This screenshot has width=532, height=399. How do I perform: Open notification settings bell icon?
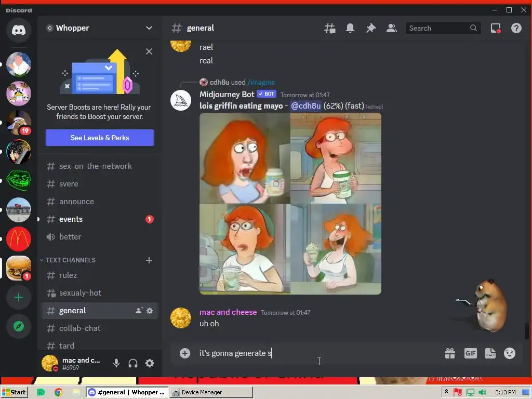click(x=350, y=28)
